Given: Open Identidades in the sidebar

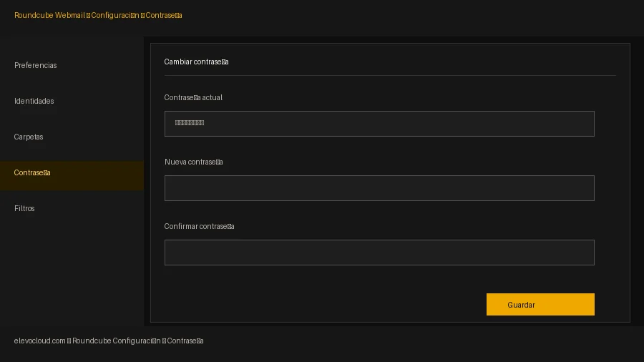Looking at the screenshot, I should [x=34, y=101].
